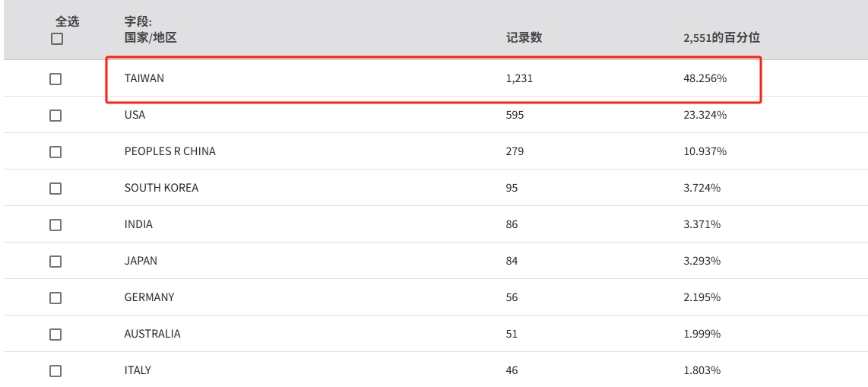Click Japan's percentage 3.293%
Image resolution: width=868 pixels, height=387 pixels.
(x=702, y=261)
